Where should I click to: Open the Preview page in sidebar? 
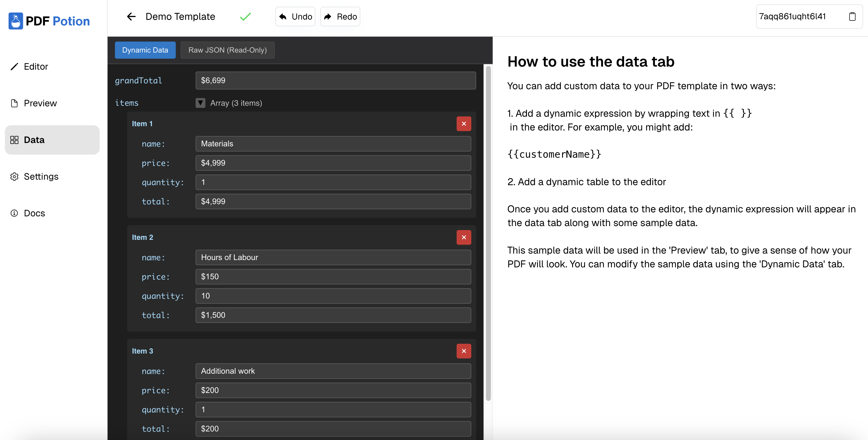coord(40,103)
